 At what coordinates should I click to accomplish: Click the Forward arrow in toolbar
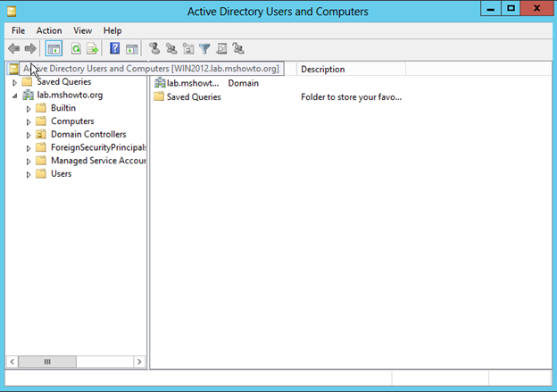pos(30,48)
